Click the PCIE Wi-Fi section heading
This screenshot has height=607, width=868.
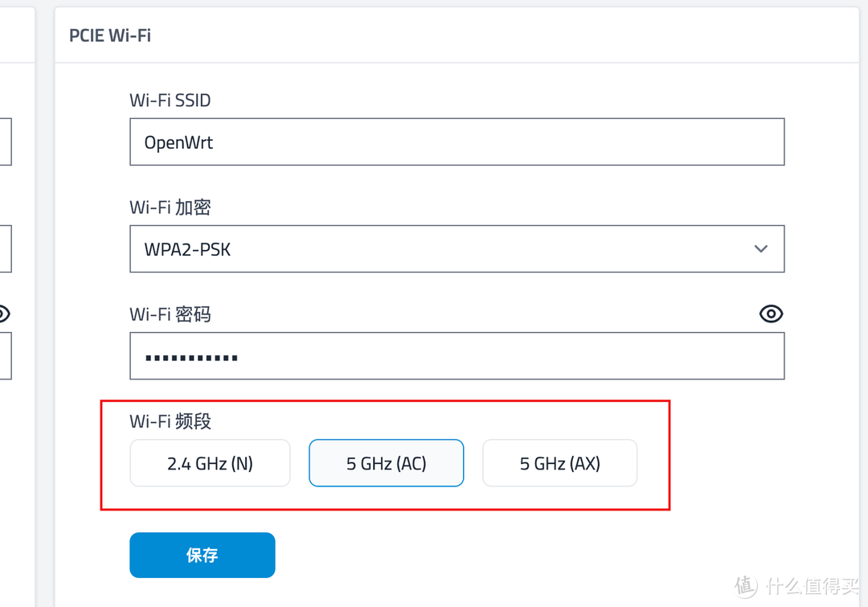[x=109, y=35]
